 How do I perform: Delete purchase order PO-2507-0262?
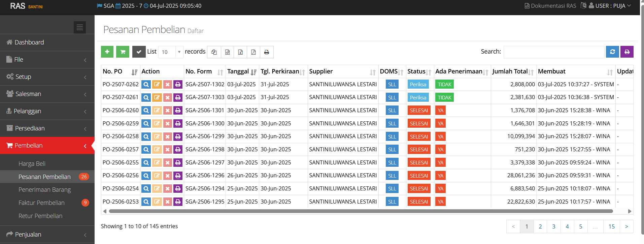[167, 85]
